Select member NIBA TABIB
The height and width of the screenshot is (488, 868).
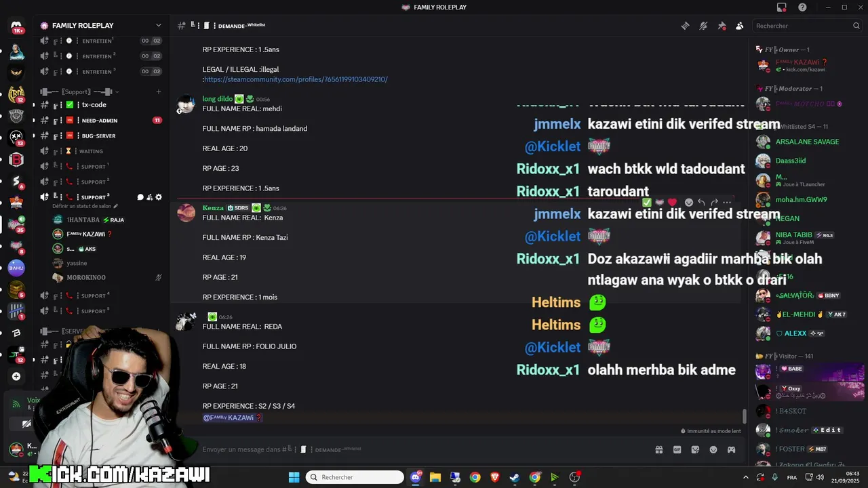(x=807, y=237)
